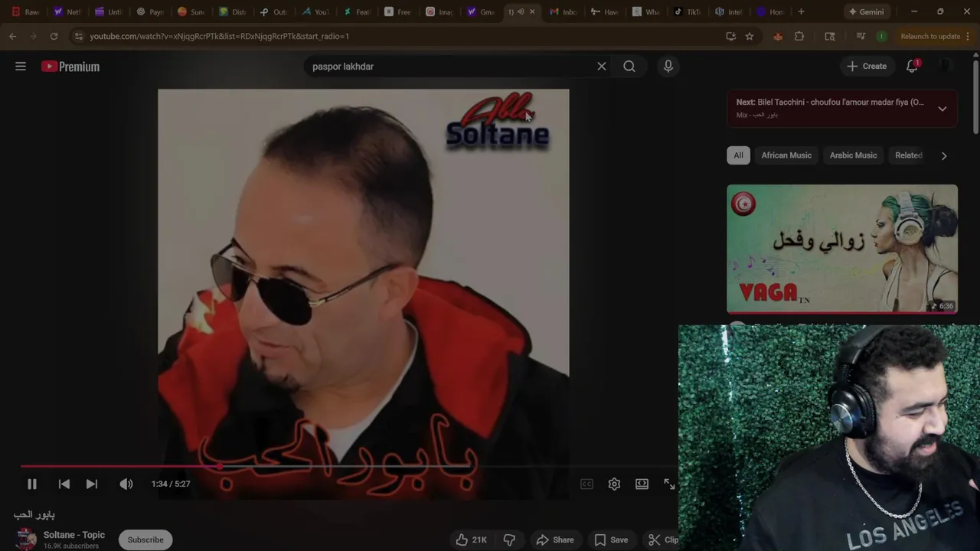
Task: Open the notifications bell
Action: [912, 67]
